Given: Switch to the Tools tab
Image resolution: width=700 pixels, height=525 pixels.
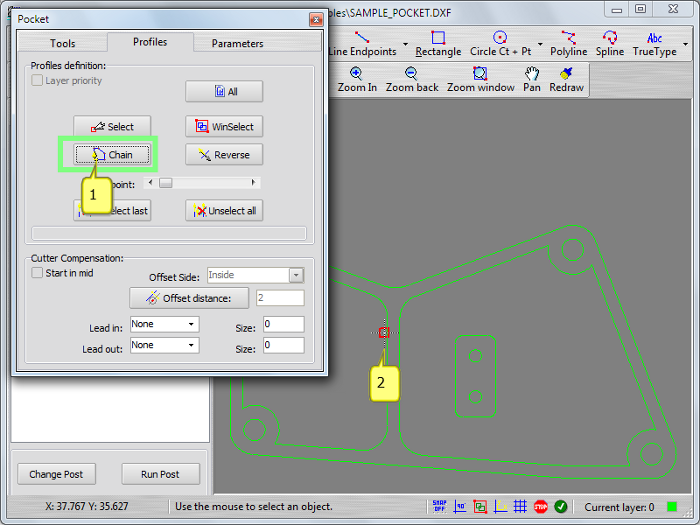Looking at the screenshot, I should [62, 43].
